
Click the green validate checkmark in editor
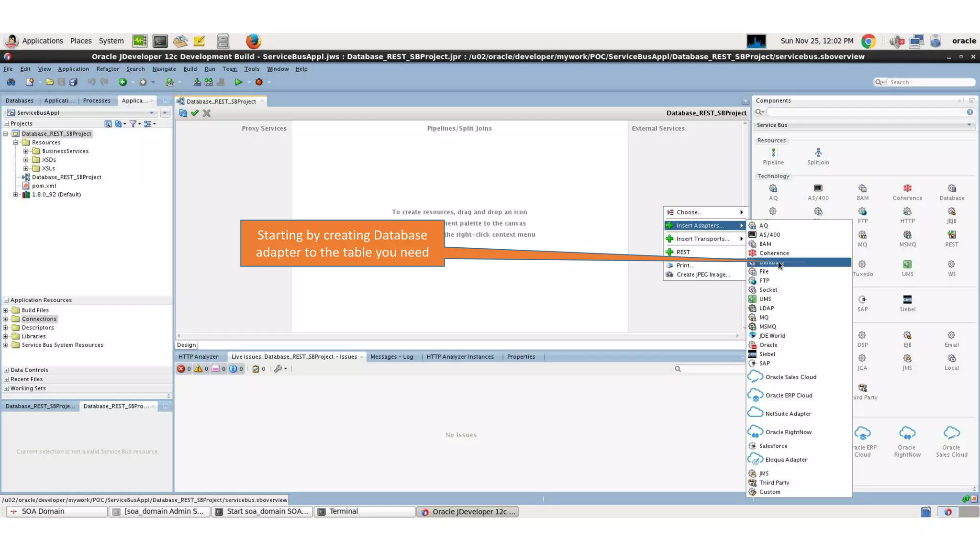(x=194, y=113)
